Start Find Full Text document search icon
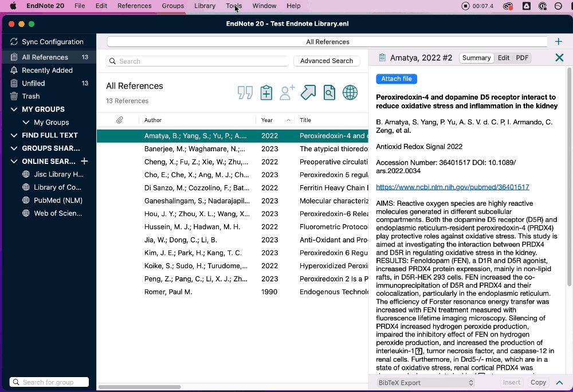This screenshot has width=573, height=392. tap(329, 92)
